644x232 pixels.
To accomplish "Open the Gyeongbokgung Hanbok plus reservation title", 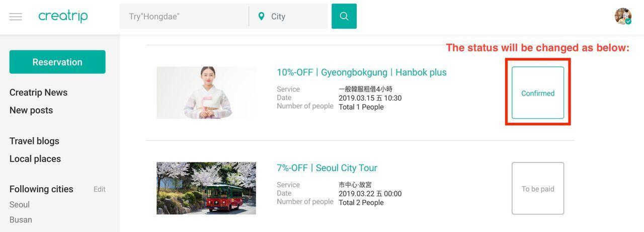I will pyautogui.click(x=361, y=72).
